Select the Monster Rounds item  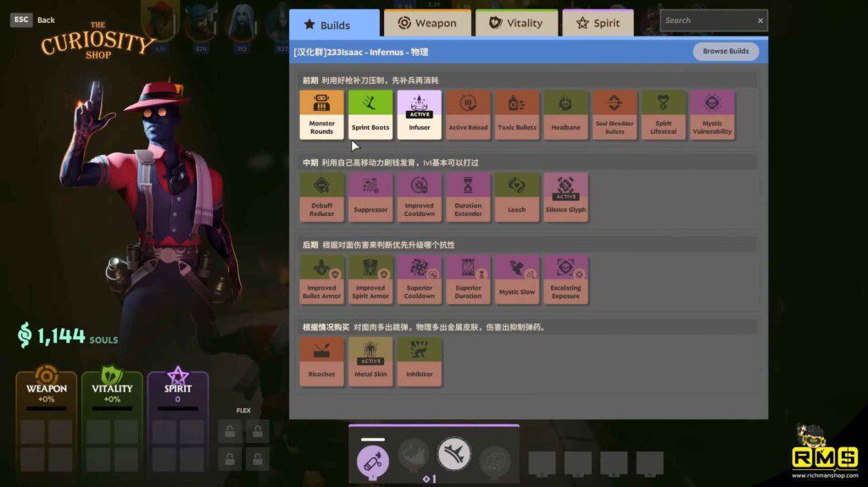point(321,114)
